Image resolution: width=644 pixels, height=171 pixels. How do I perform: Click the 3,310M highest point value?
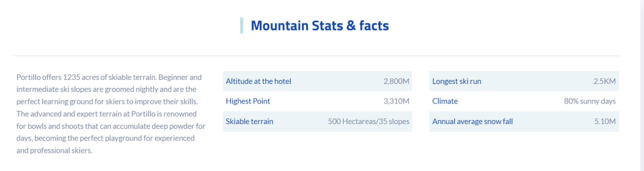396,101
